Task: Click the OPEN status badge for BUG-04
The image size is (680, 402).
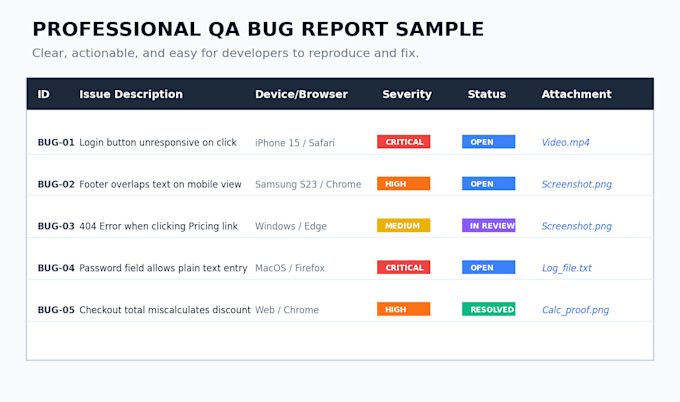Action: point(489,268)
